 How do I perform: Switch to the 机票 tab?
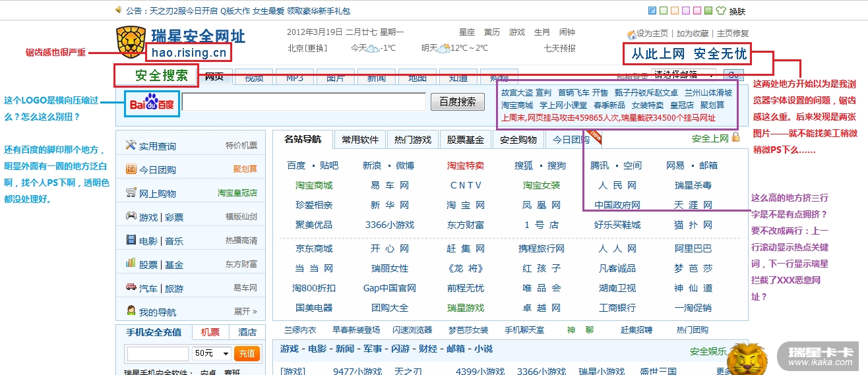pyautogui.click(x=210, y=332)
